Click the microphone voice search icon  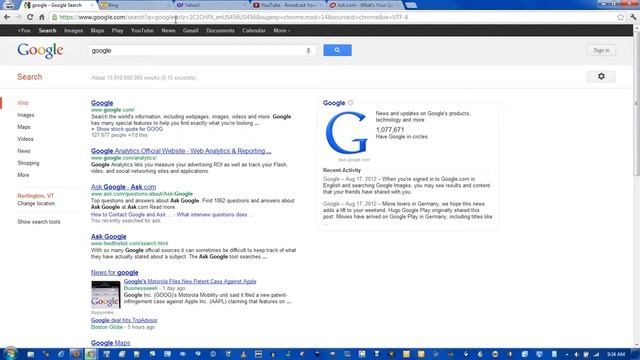coord(308,51)
